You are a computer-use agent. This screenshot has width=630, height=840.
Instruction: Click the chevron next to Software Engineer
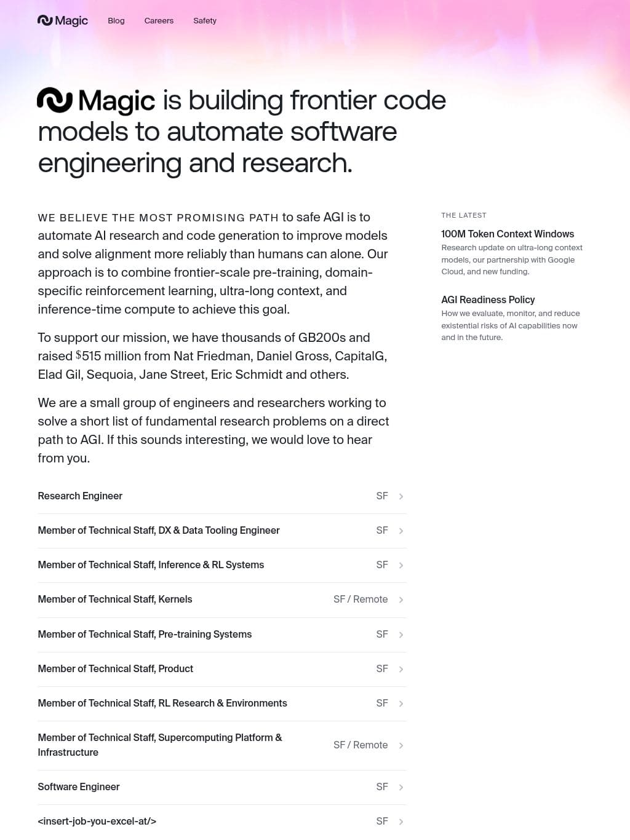click(x=401, y=787)
